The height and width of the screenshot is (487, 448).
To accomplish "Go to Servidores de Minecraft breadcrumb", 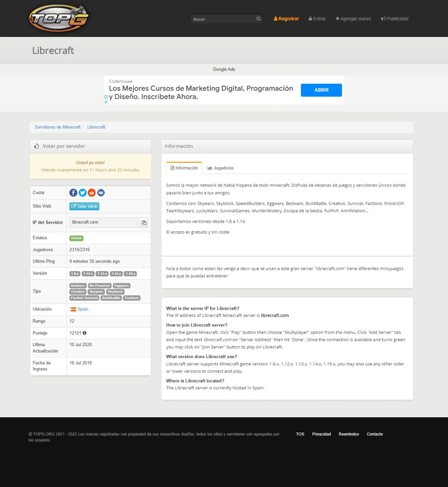I will point(57,127).
